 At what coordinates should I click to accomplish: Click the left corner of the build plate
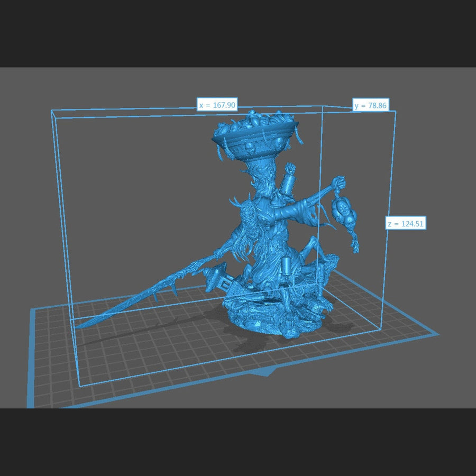click(x=28, y=407)
